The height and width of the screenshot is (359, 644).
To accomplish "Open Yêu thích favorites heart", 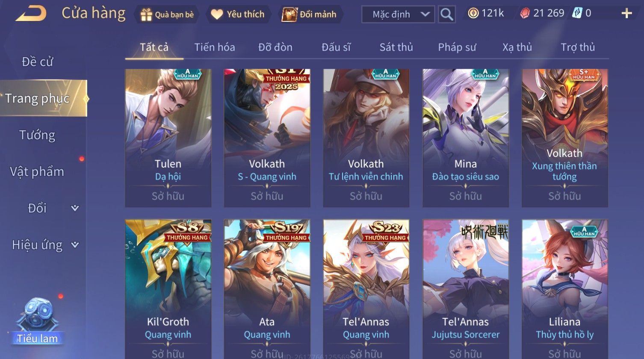I will (238, 14).
